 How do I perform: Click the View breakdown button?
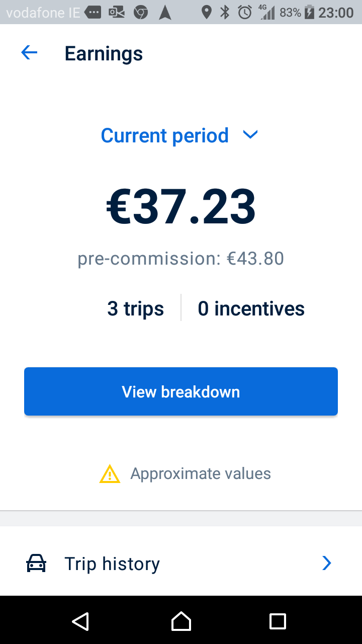pyautogui.click(x=181, y=391)
